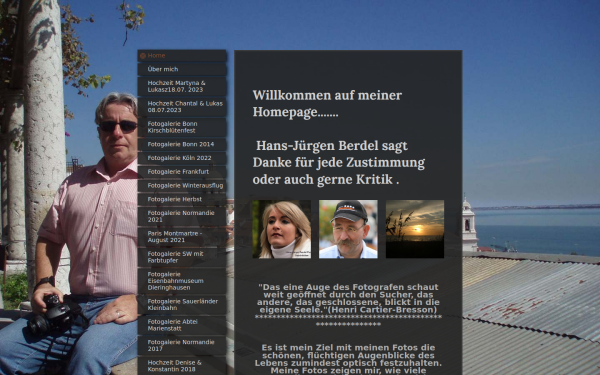This screenshot has width=600, height=375.
Task: Open Hochzeit Denise & Konstantin 2018
Action: 182,366
